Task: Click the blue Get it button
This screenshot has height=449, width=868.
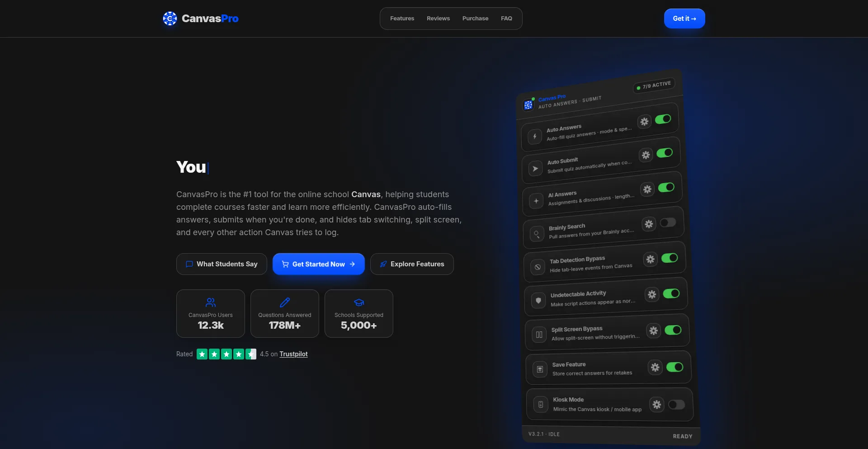Action: click(x=684, y=19)
